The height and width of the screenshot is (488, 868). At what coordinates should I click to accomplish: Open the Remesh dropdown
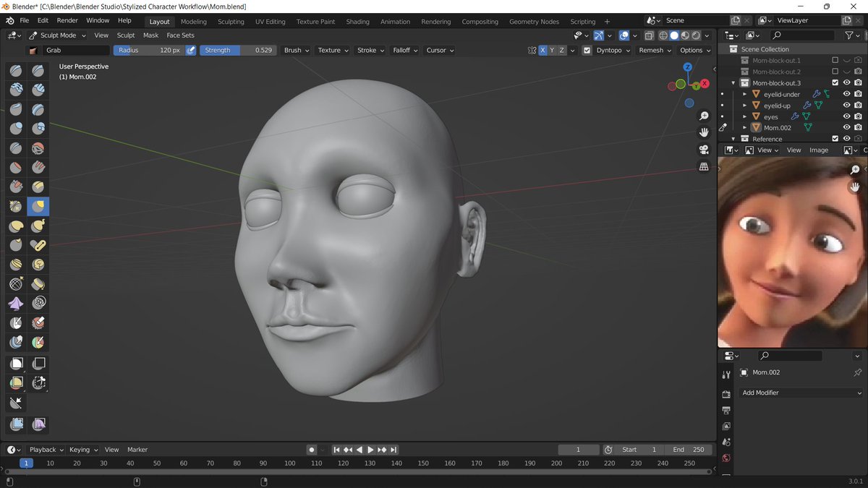pos(655,50)
